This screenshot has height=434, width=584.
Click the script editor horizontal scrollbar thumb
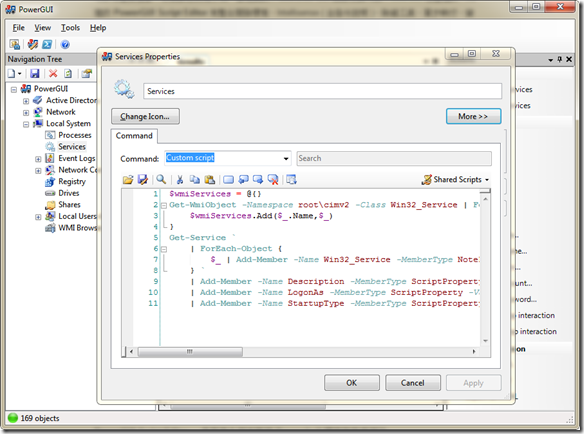[x=190, y=351]
